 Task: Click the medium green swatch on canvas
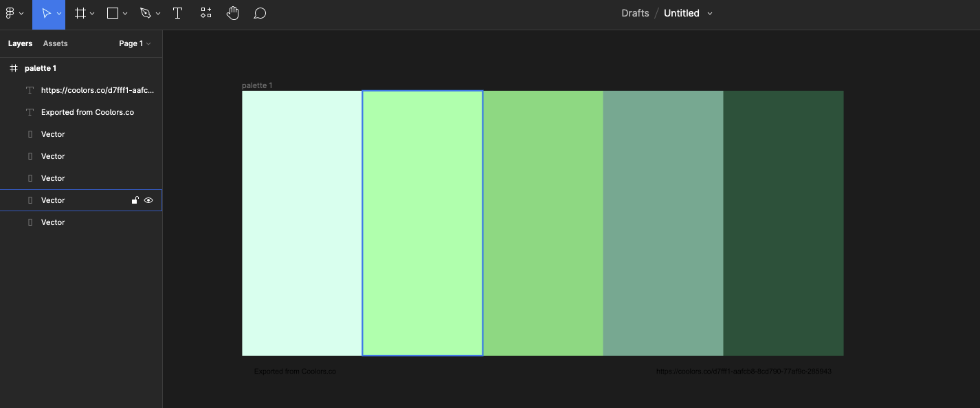(543, 223)
